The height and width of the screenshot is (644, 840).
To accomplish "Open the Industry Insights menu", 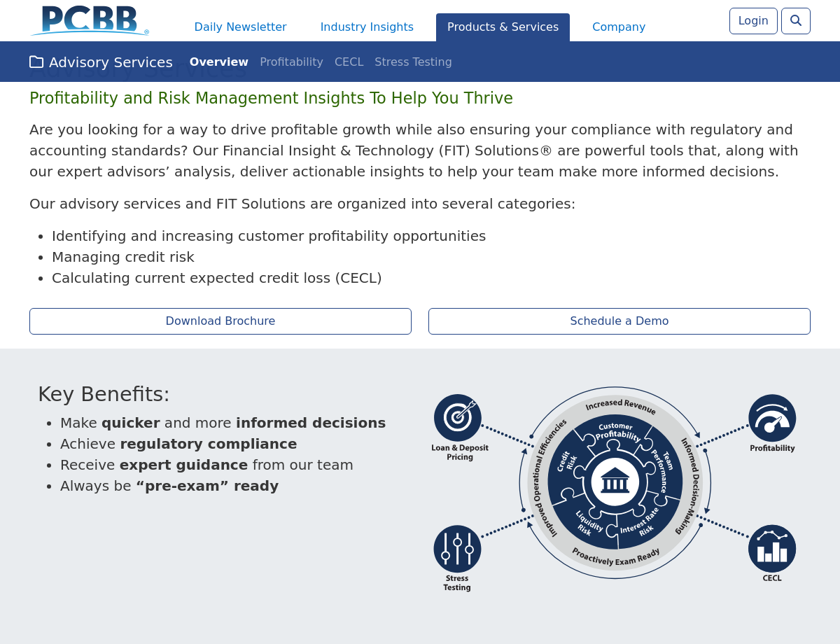I will [367, 27].
